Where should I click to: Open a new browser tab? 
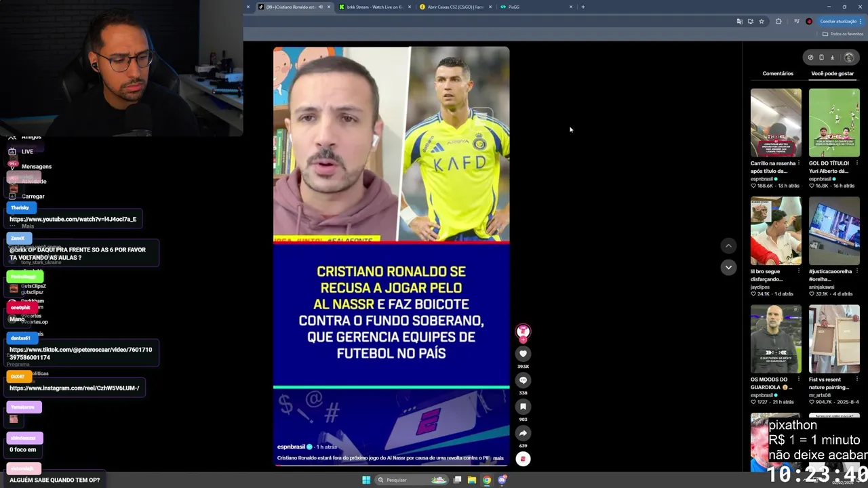583,7
